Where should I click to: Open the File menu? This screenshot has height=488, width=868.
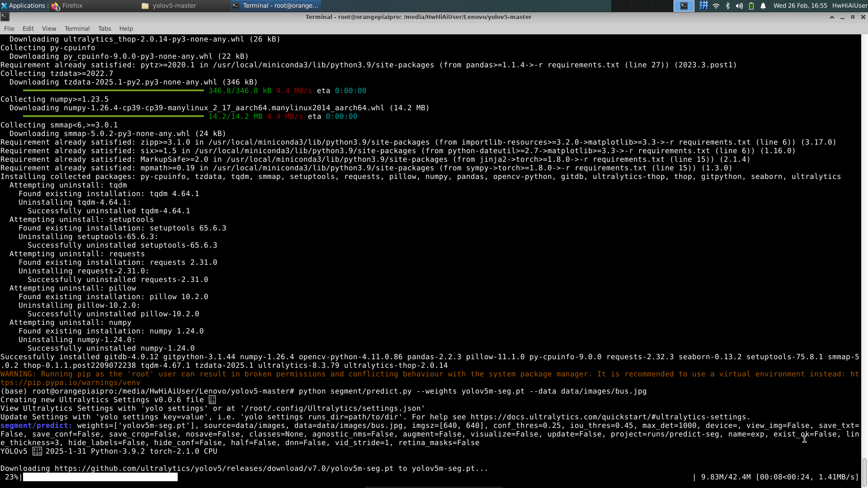9,28
